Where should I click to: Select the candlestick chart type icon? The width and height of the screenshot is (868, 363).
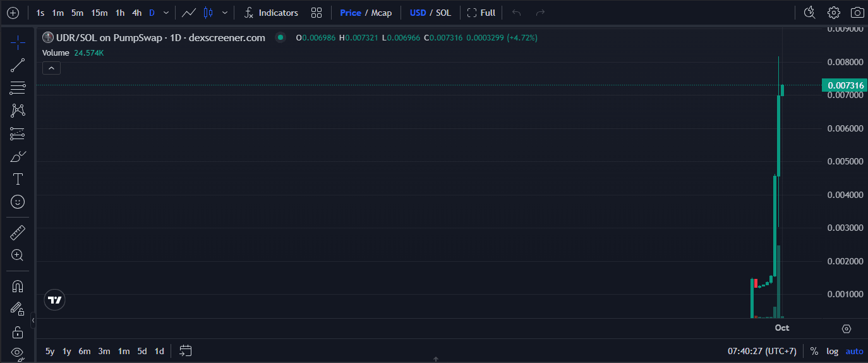pos(208,13)
